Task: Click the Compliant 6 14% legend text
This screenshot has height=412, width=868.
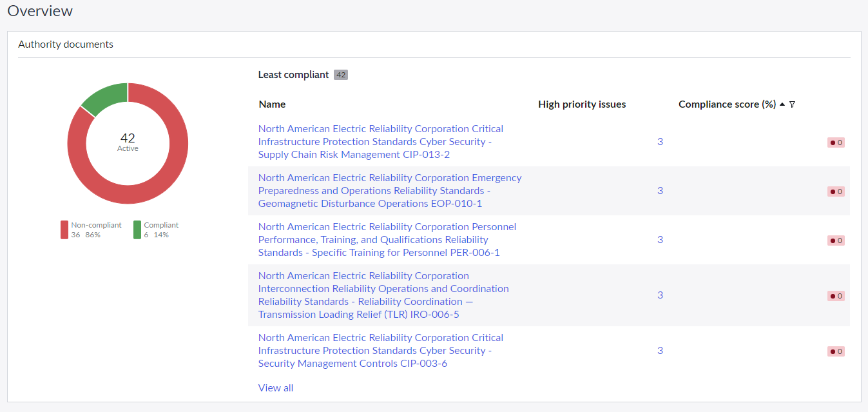Action: point(161,230)
